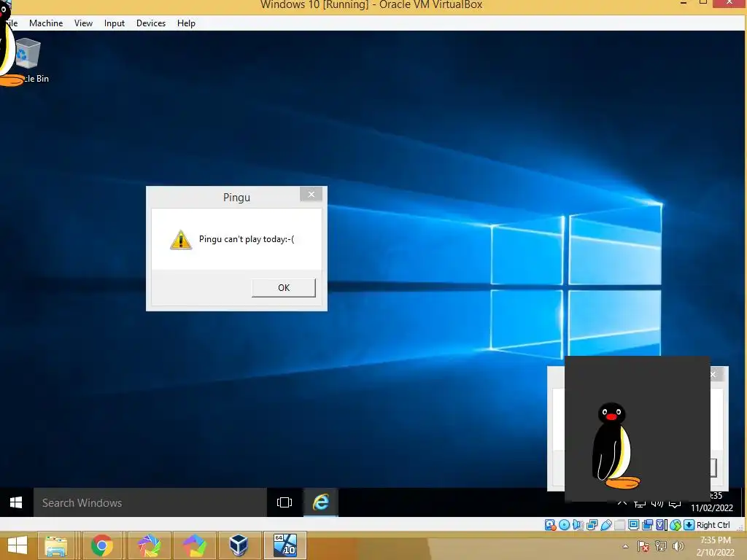Click VirtualBox USB devices indicator
This screenshot has height=560, width=747.
tap(606, 525)
